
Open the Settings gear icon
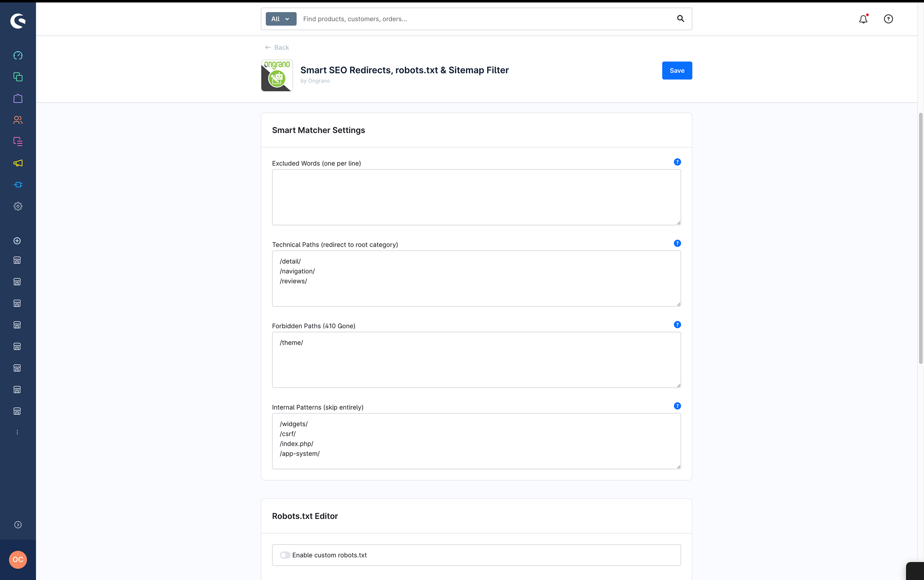[18, 206]
